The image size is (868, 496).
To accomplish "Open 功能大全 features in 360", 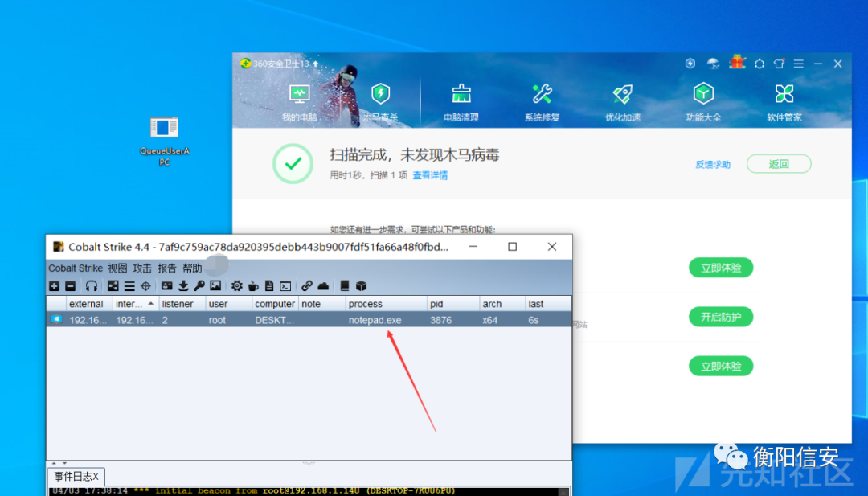I will click(x=703, y=103).
